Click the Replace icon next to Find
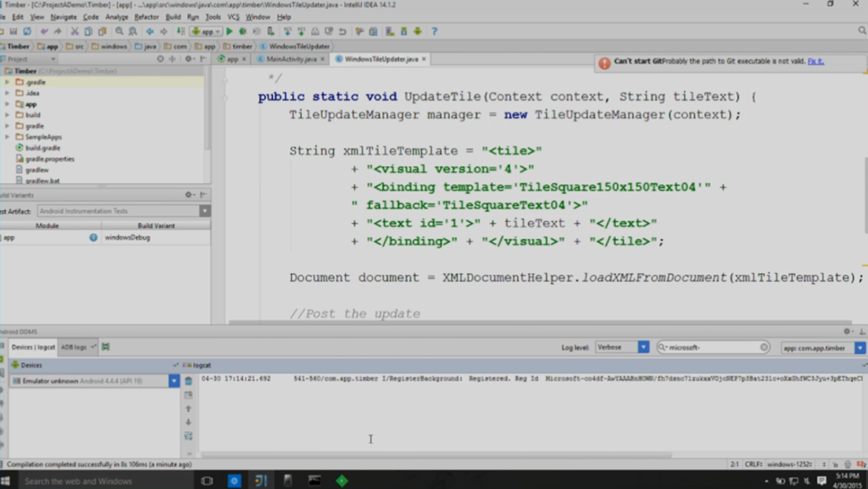Screen dimensions: 868x489 (133, 31)
